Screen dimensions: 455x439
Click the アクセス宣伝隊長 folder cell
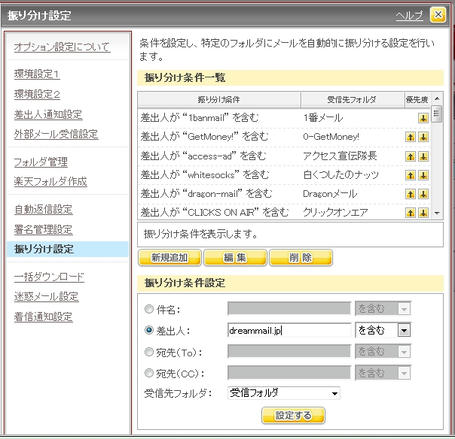click(340, 156)
